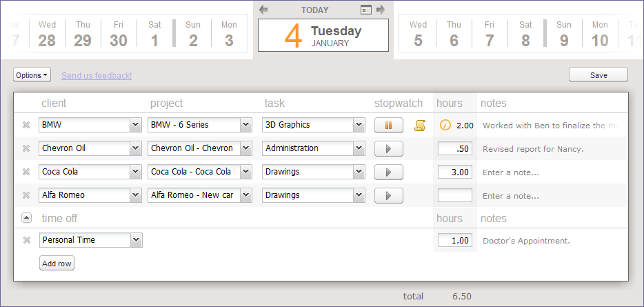This screenshot has height=307, width=644.
Task: Open the Alfa Romeo - New car project dropdown
Action: click(x=245, y=195)
